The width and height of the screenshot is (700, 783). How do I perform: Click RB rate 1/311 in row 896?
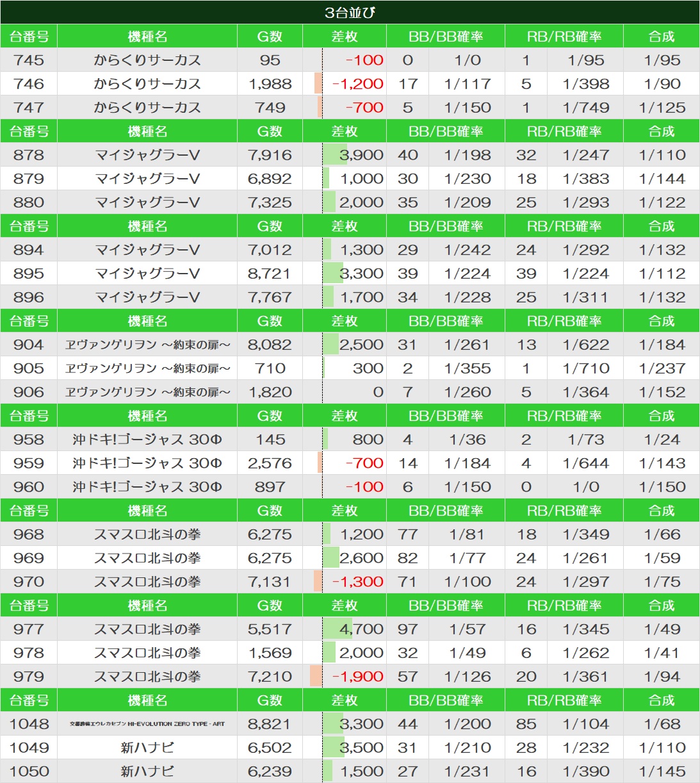pyautogui.click(x=586, y=297)
